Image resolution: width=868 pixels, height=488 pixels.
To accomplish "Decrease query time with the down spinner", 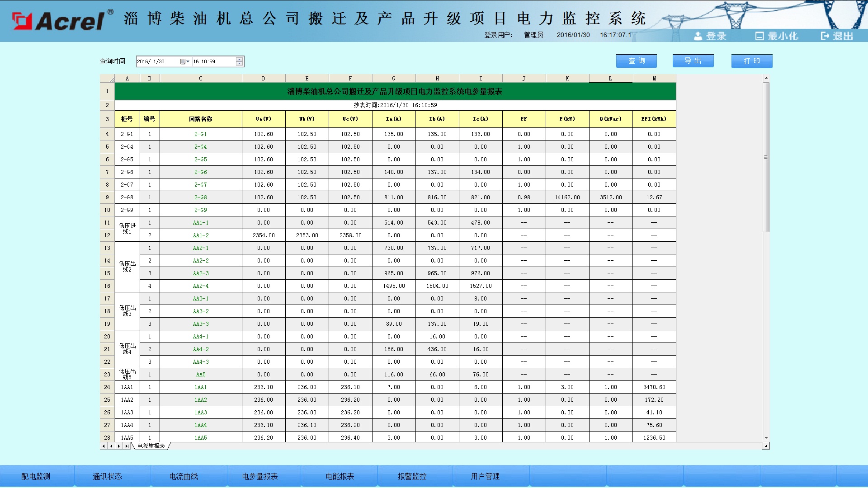I will [239, 64].
